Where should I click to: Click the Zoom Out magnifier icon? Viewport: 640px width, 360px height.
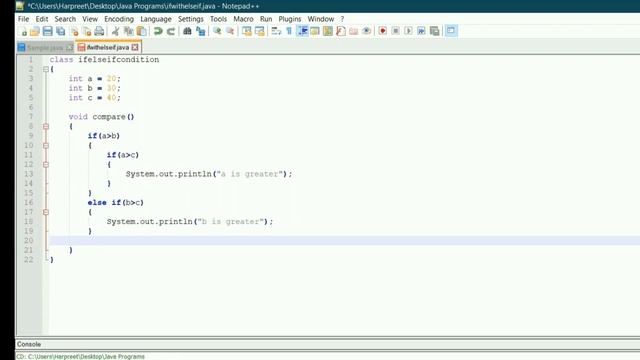pyautogui.click(x=230, y=31)
